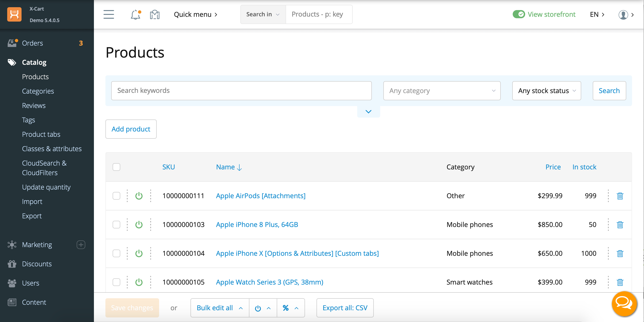The image size is (644, 322).
Task: Toggle enabled status for Apple AirPods
Action: click(x=139, y=196)
